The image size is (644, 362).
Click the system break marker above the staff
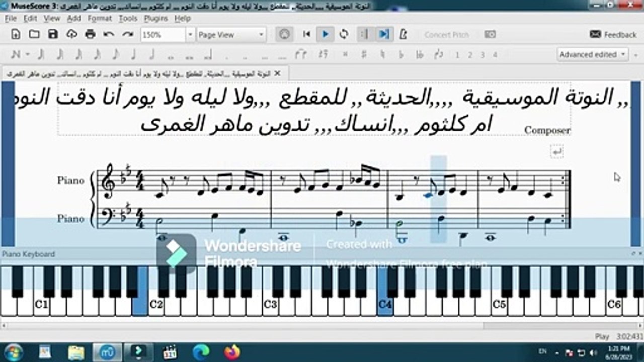pos(556,151)
